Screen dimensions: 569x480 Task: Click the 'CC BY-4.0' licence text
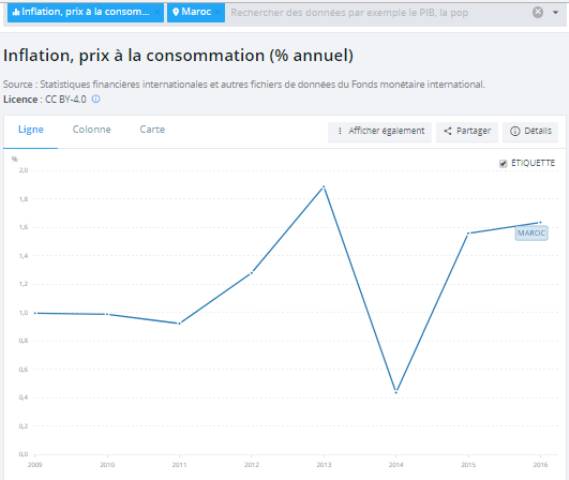(x=66, y=99)
